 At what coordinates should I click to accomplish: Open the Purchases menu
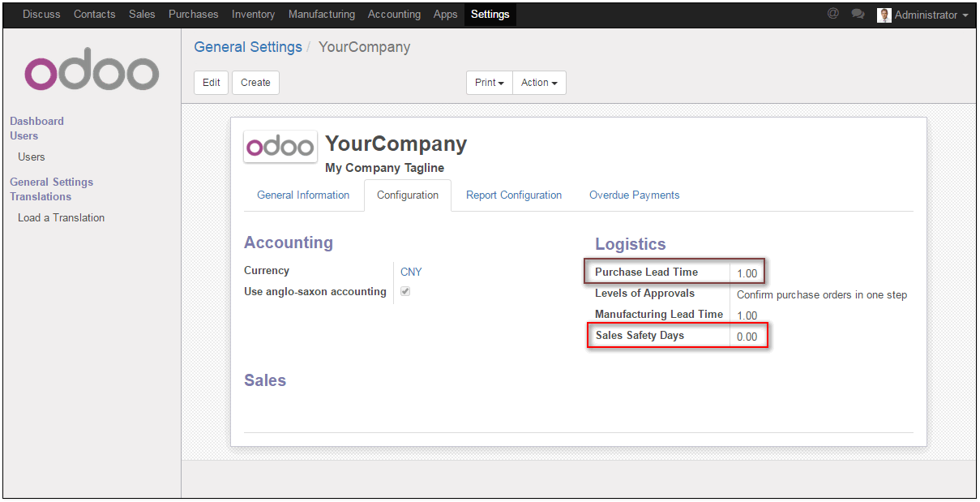[x=194, y=15]
